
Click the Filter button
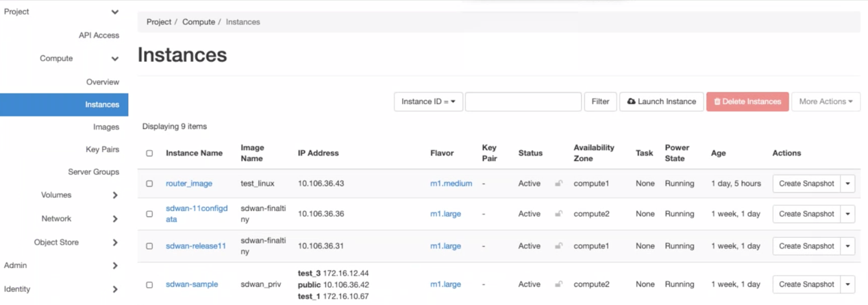(x=600, y=101)
